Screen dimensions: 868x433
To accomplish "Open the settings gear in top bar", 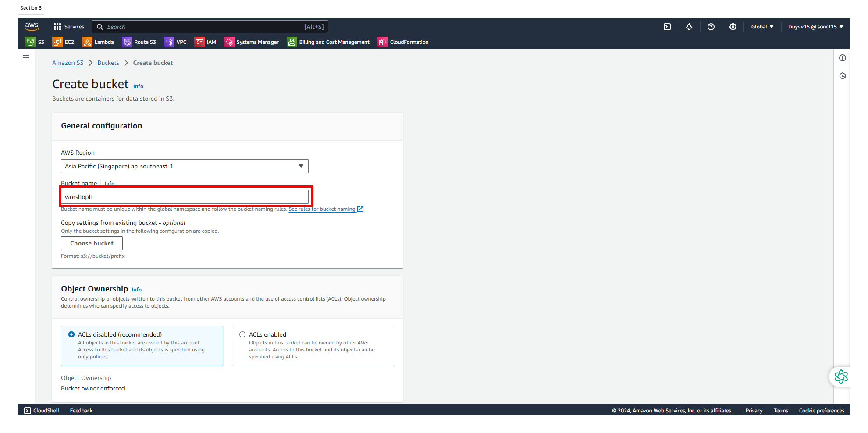I will tap(733, 27).
